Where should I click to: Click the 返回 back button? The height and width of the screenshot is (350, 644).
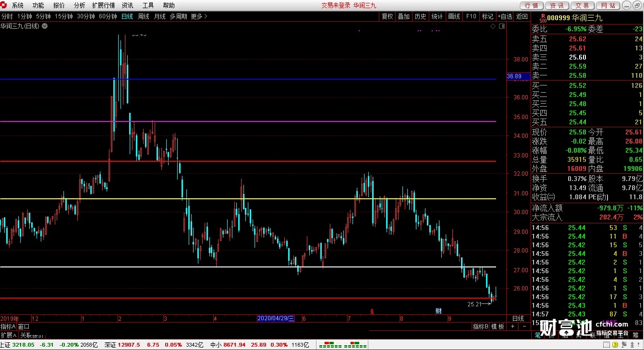(522, 16)
